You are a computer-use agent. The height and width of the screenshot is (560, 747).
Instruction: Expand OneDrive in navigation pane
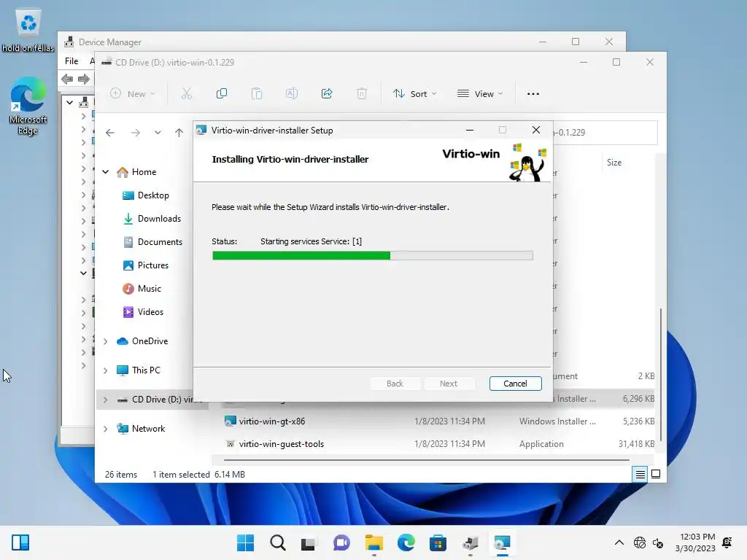[x=106, y=341]
